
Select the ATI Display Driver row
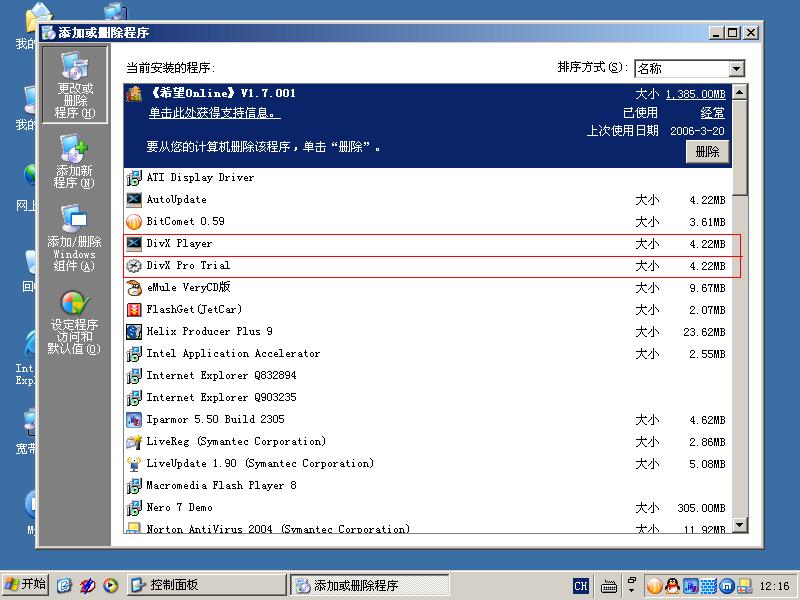tap(428, 178)
